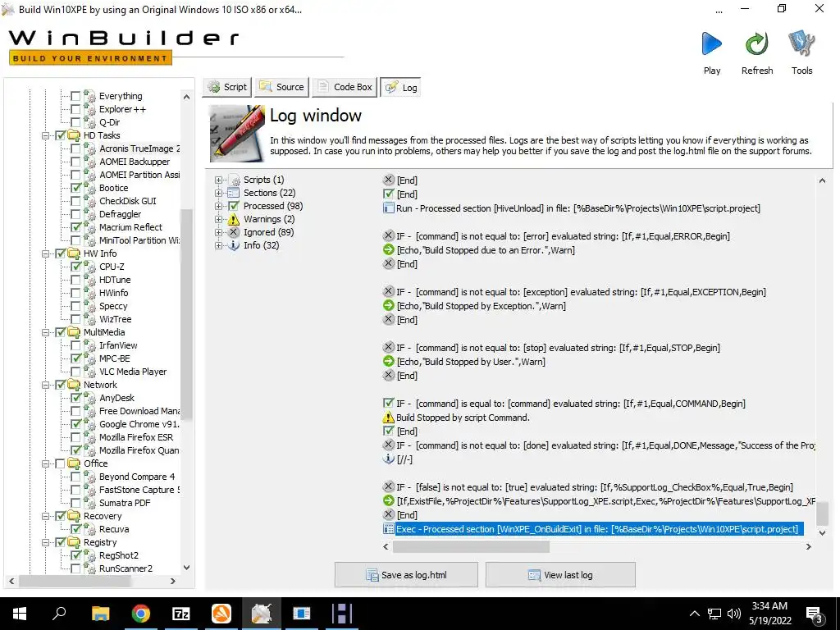The image size is (840, 630).
Task: Open File Explorer from the taskbar
Action: pos(100,614)
